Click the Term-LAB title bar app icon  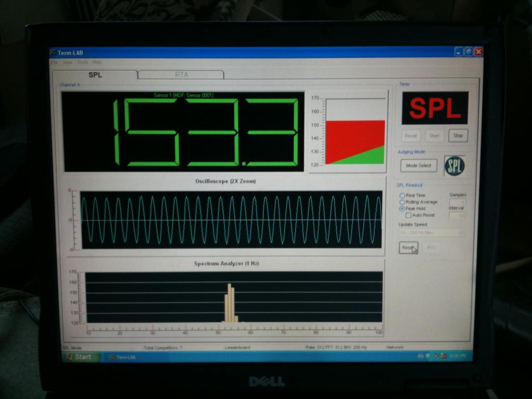pos(53,52)
